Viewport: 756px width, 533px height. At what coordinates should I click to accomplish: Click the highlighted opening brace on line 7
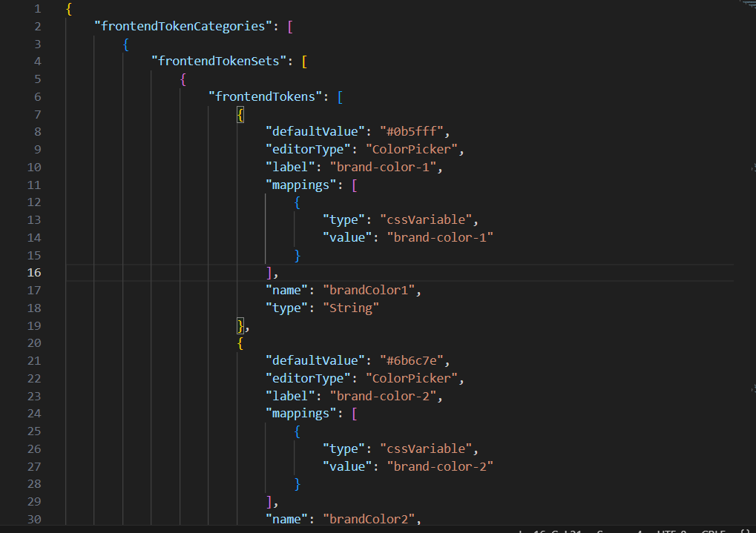coord(240,115)
